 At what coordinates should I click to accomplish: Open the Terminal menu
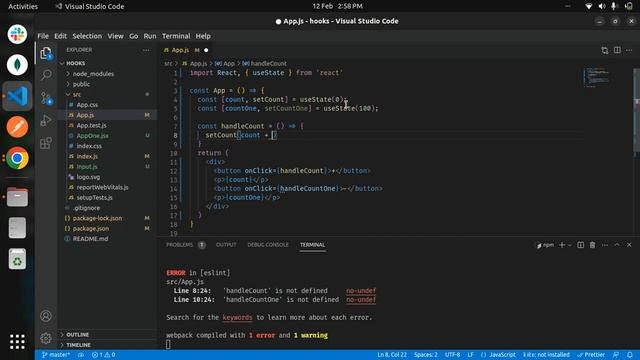click(x=176, y=36)
